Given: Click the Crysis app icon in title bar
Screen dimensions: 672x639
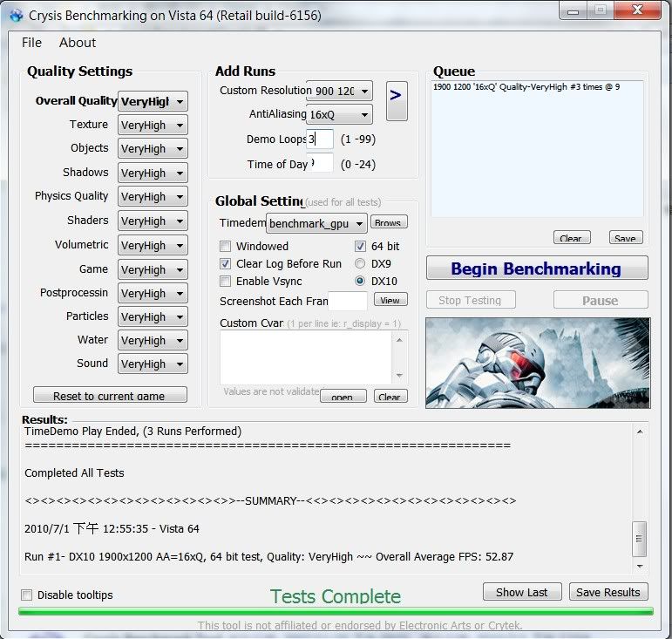Looking at the screenshot, I should click(x=16, y=15).
